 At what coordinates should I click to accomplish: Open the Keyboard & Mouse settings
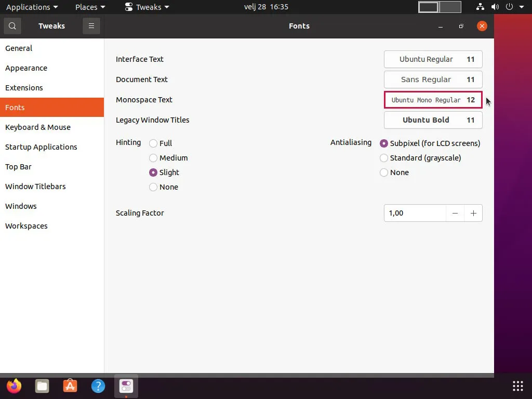38,127
